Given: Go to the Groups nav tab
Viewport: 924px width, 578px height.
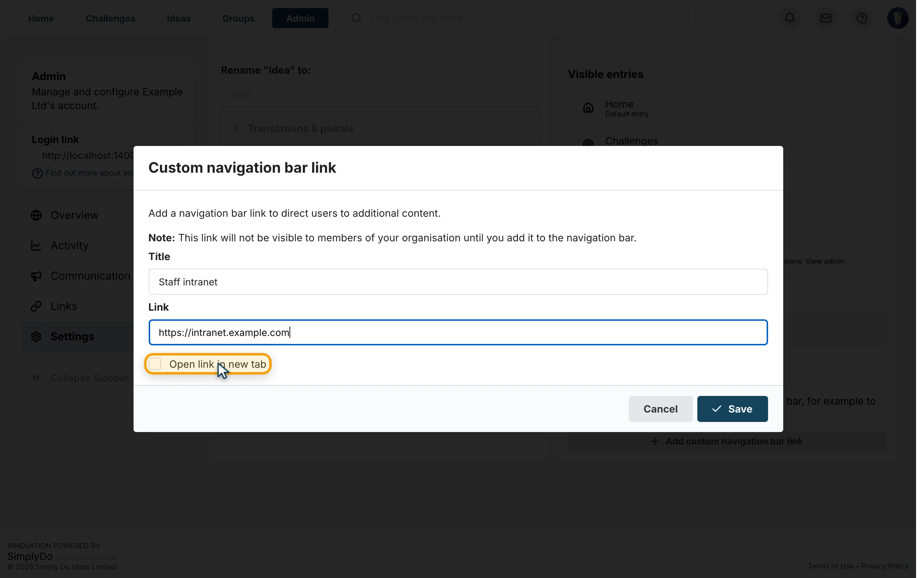Looking at the screenshot, I should pos(238,18).
